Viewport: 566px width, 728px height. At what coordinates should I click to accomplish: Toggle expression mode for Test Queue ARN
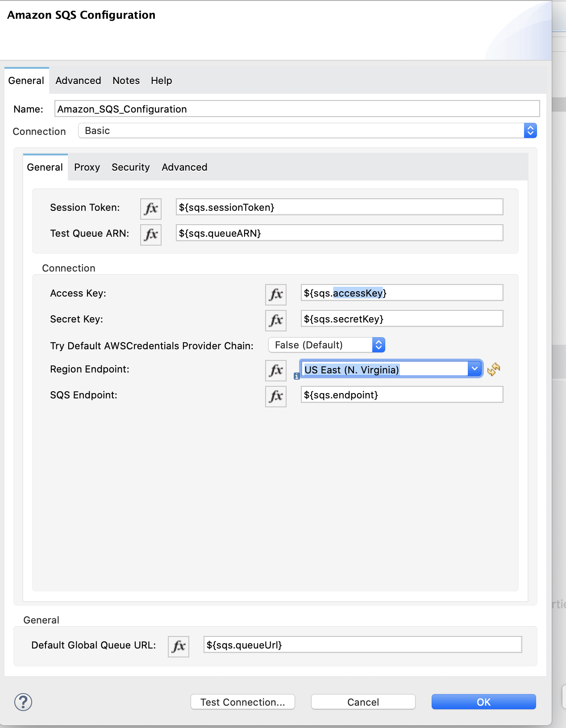point(151,234)
